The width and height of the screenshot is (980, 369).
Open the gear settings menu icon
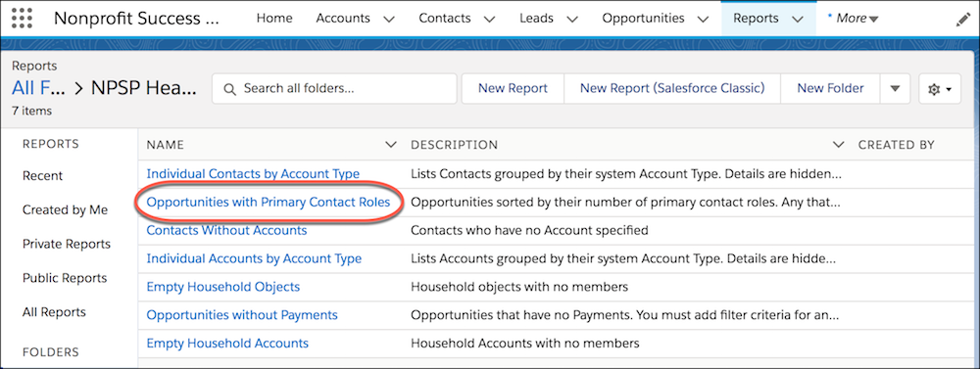coord(940,89)
